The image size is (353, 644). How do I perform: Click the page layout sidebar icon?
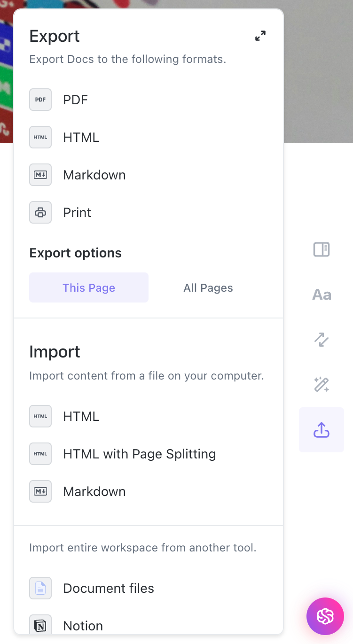coord(321,249)
